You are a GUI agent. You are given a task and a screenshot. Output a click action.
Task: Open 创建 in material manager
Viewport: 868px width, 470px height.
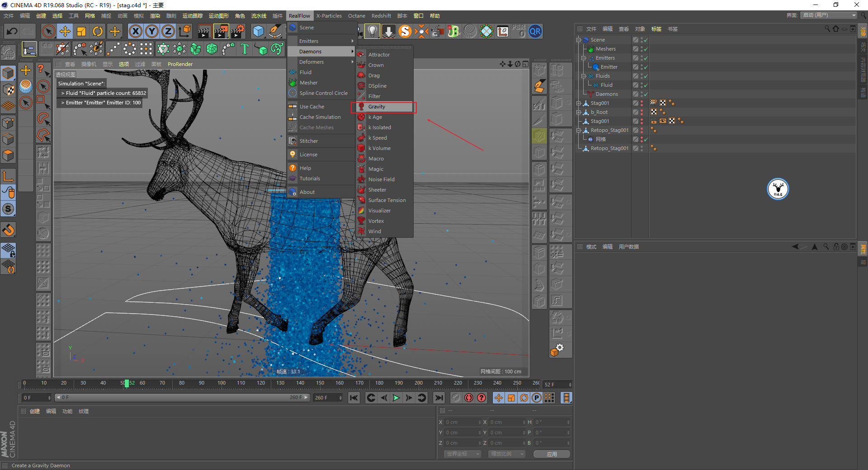point(35,411)
